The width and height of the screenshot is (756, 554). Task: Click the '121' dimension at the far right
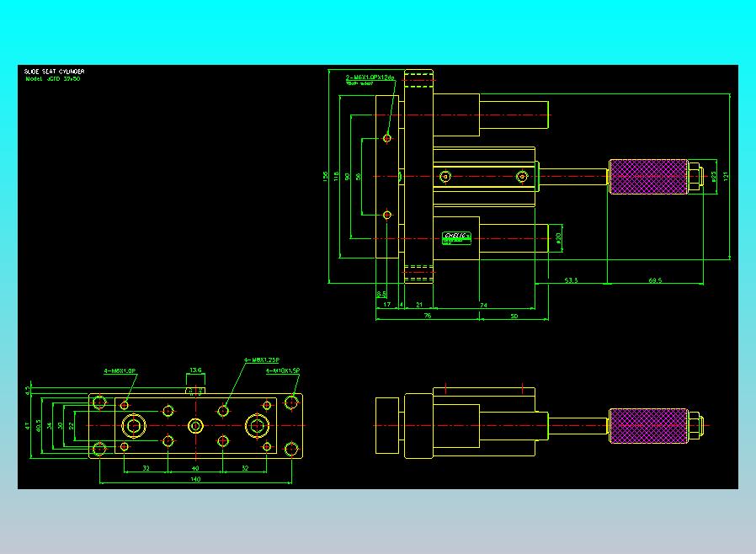coord(726,176)
